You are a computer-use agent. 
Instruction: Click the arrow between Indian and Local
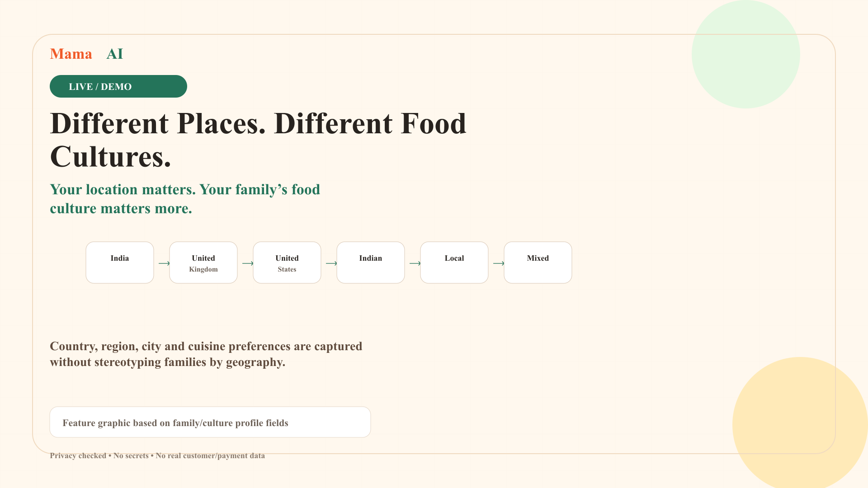pyautogui.click(x=415, y=263)
